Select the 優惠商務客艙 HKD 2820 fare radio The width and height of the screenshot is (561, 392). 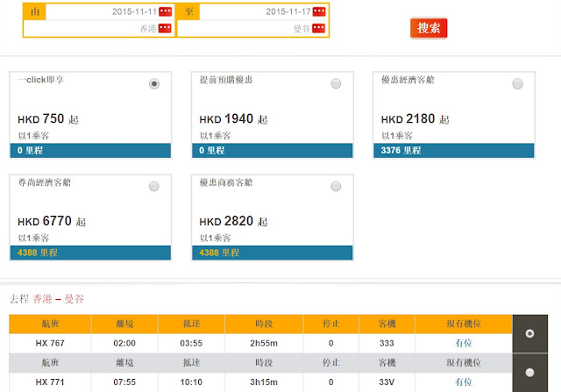(x=336, y=186)
